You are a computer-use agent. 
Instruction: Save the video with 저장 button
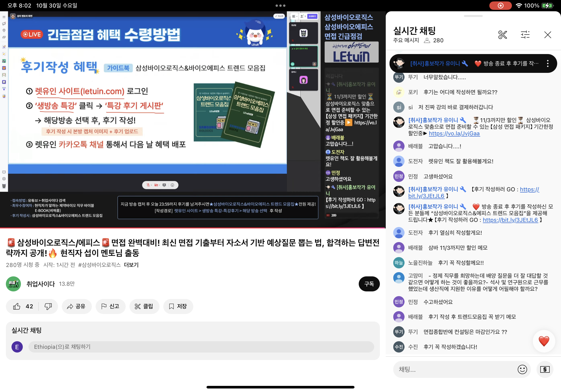[178, 306]
